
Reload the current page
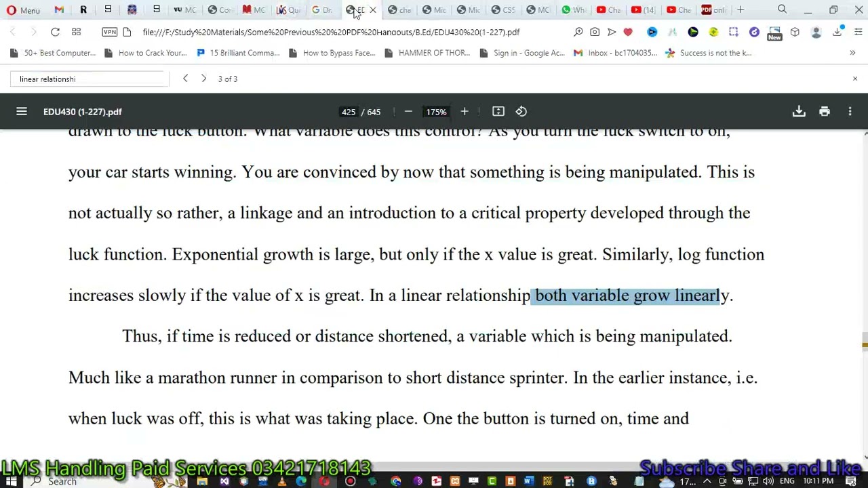pos(55,32)
